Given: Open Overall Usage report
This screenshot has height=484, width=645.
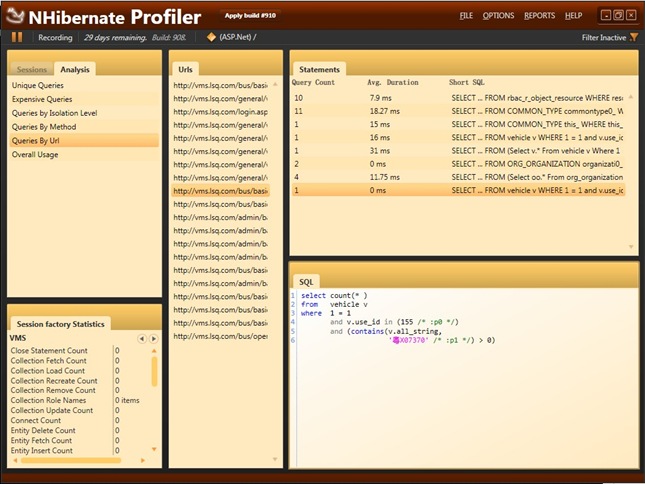Looking at the screenshot, I should [x=84, y=155].
